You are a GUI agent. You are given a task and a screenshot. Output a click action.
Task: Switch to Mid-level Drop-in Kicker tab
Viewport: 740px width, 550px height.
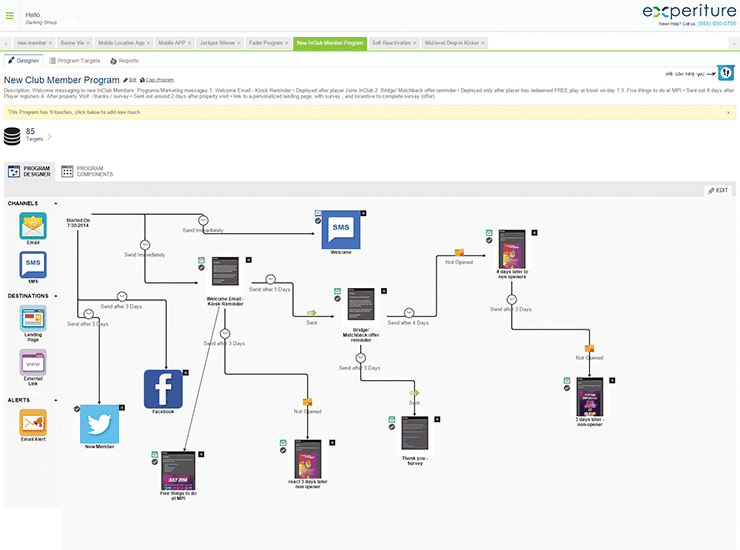tap(452, 43)
